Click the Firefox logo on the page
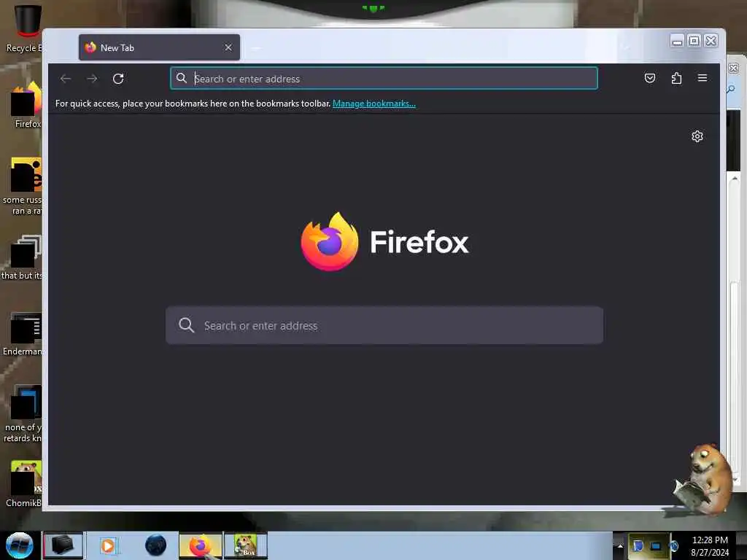This screenshot has height=560, width=747. 329,241
